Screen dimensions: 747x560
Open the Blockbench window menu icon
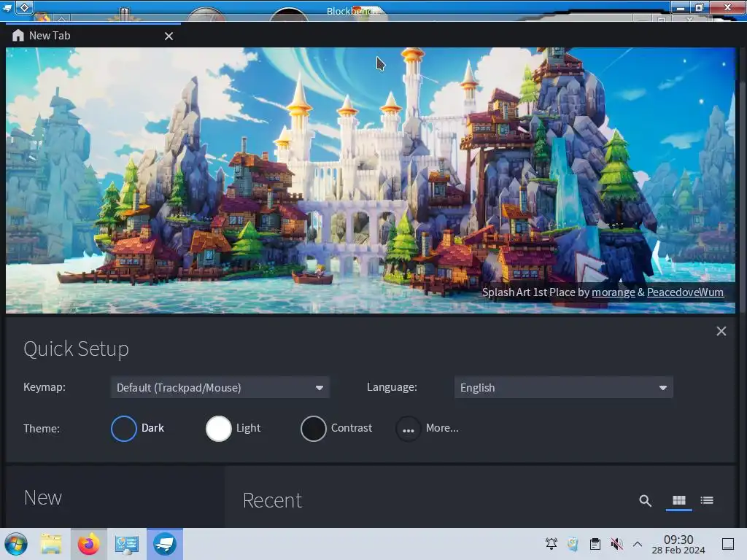tap(7, 8)
